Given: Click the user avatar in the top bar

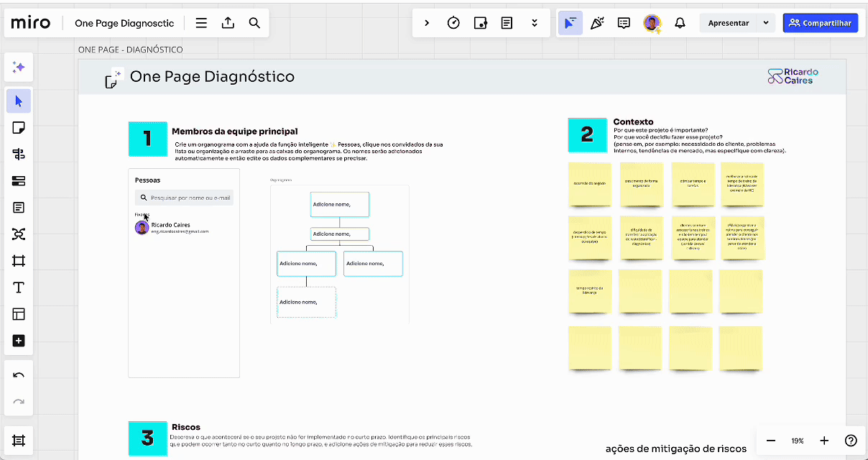Looking at the screenshot, I should point(652,23).
